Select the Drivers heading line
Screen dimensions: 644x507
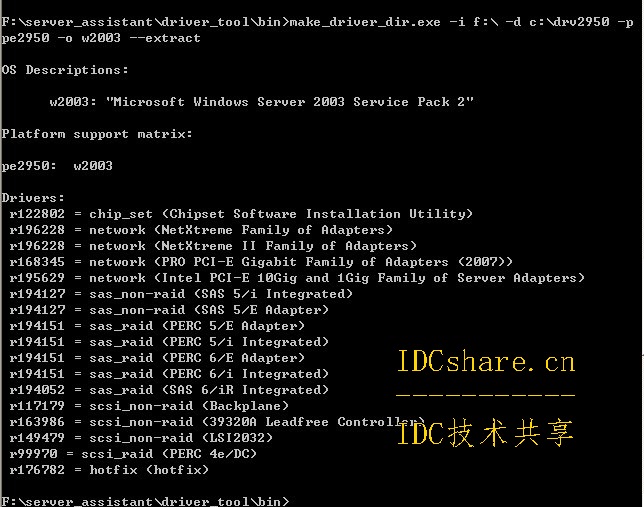click(33, 198)
